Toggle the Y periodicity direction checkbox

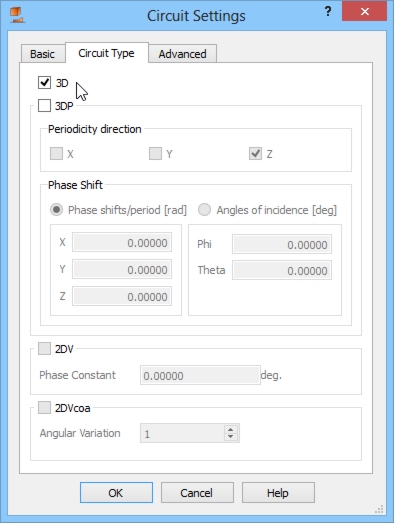[155, 154]
